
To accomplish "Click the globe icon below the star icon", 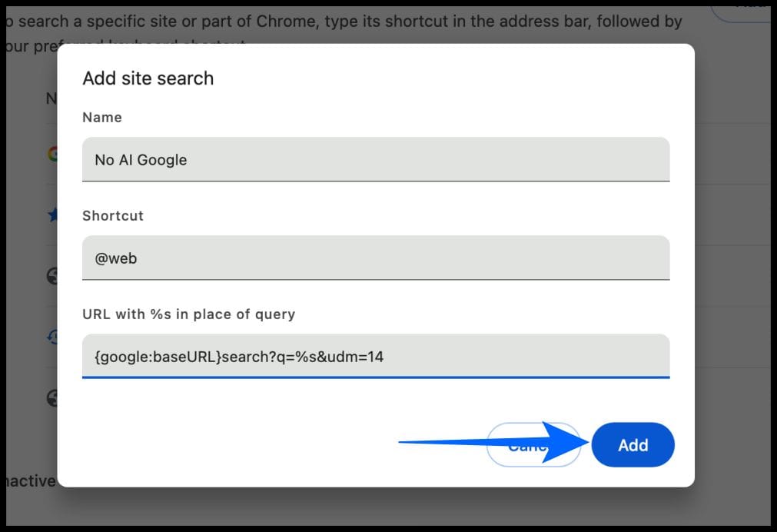I will [53, 276].
